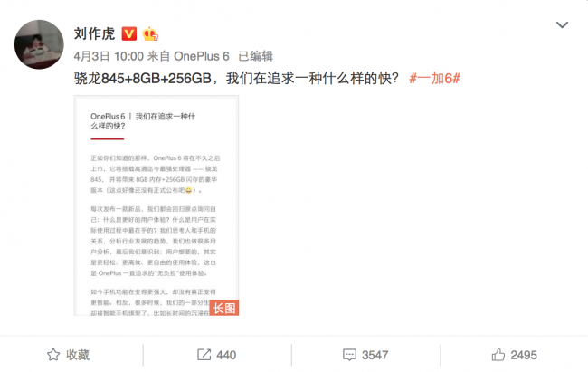This screenshot has height=372, width=588.
Task: Click the 440 repost count
Action: coord(226,355)
